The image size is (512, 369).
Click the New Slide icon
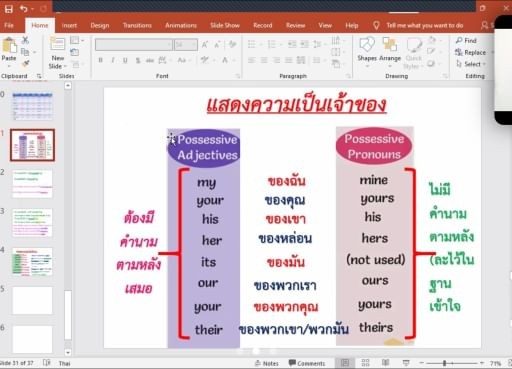[x=58, y=45]
